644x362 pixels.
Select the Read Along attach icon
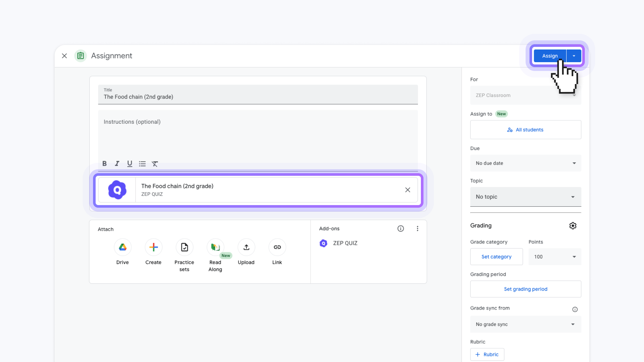point(215,247)
